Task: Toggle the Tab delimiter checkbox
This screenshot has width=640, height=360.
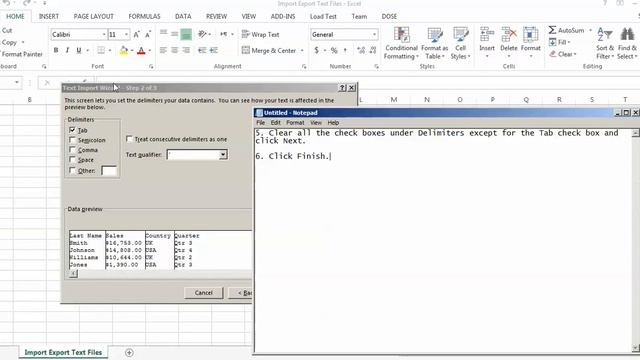Action: pyautogui.click(x=73, y=130)
